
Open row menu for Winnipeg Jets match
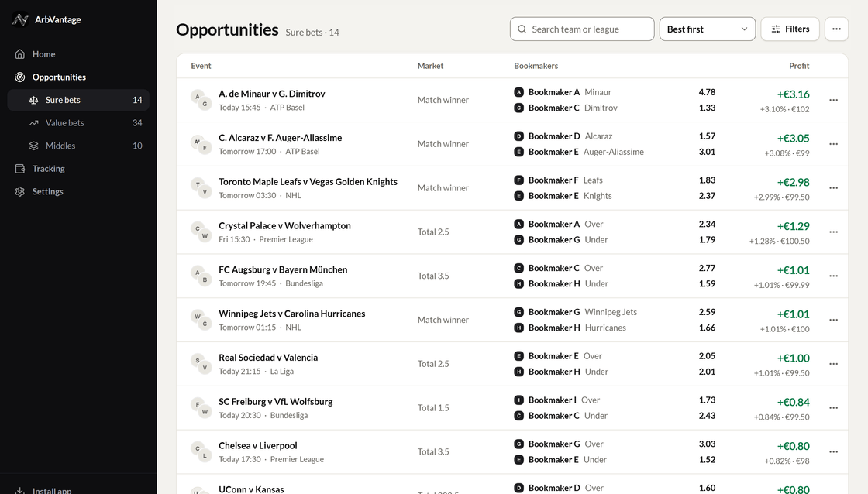coord(834,320)
